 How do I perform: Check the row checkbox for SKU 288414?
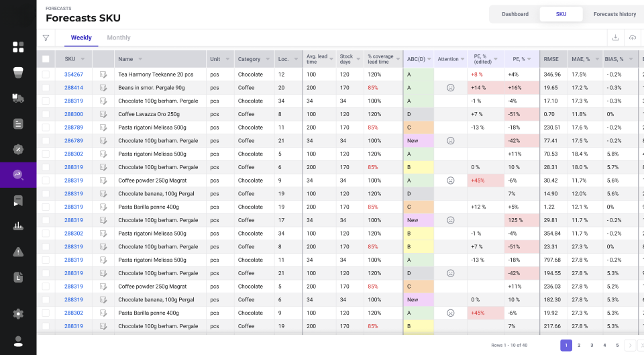[46, 87]
